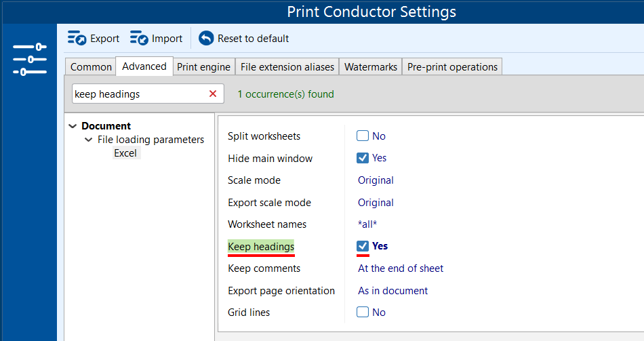Toggle the Split worksheets checkbox
Viewport: 644px width, 341px height.
click(x=363, y=136)
